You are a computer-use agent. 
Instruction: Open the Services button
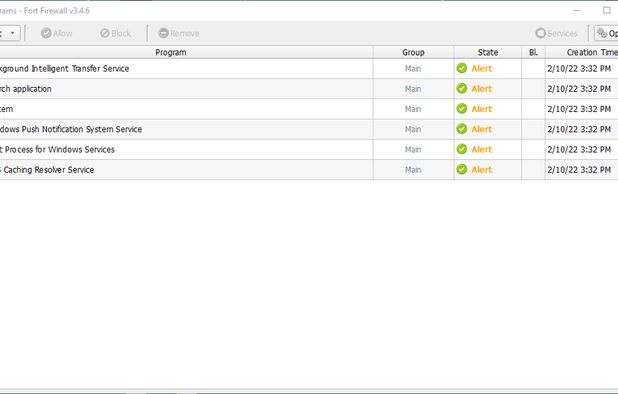click(x=556, y=33)
